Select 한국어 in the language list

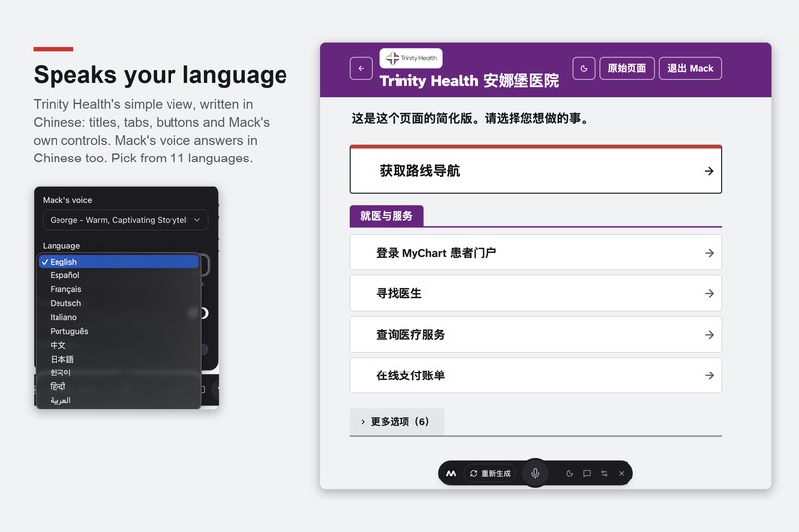[x=119, y=372]
